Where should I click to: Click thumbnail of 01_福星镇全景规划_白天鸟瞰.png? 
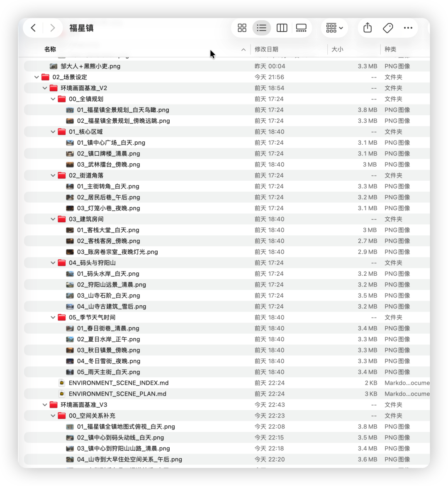(x=70, y=110)
